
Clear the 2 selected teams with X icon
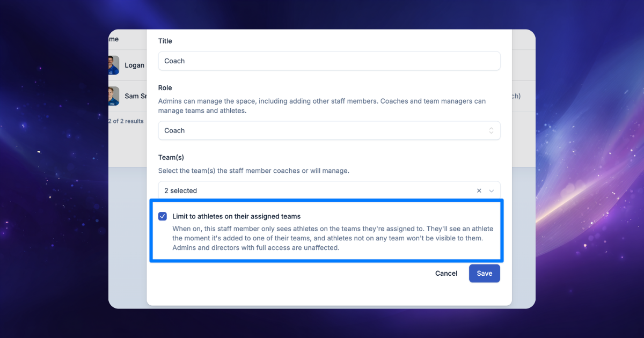(x=479, y=190)
